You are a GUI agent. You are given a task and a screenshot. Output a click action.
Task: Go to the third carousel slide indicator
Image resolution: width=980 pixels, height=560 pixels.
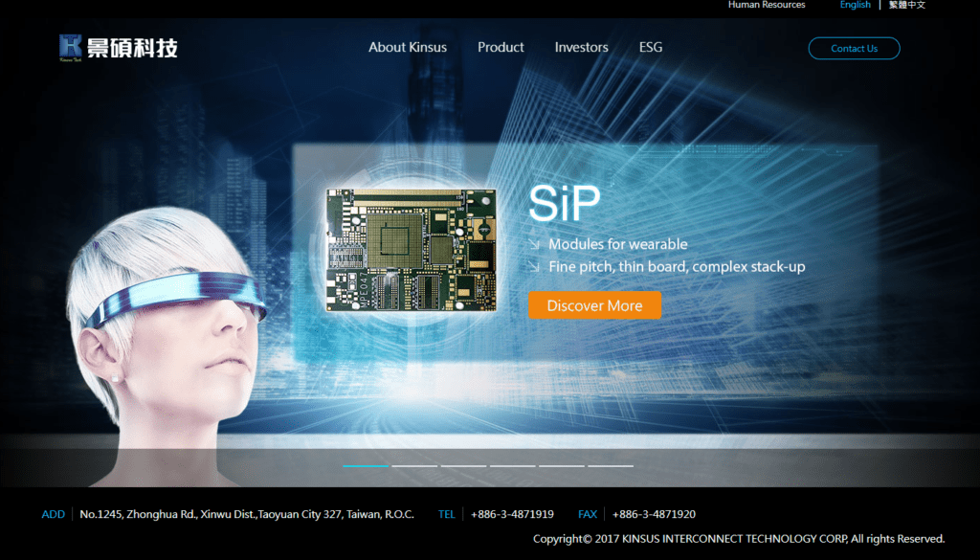[463, 465]
